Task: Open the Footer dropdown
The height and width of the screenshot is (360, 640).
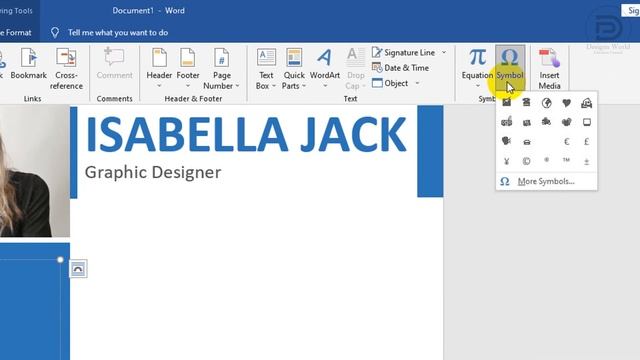Action: click(x=188, y=69)
